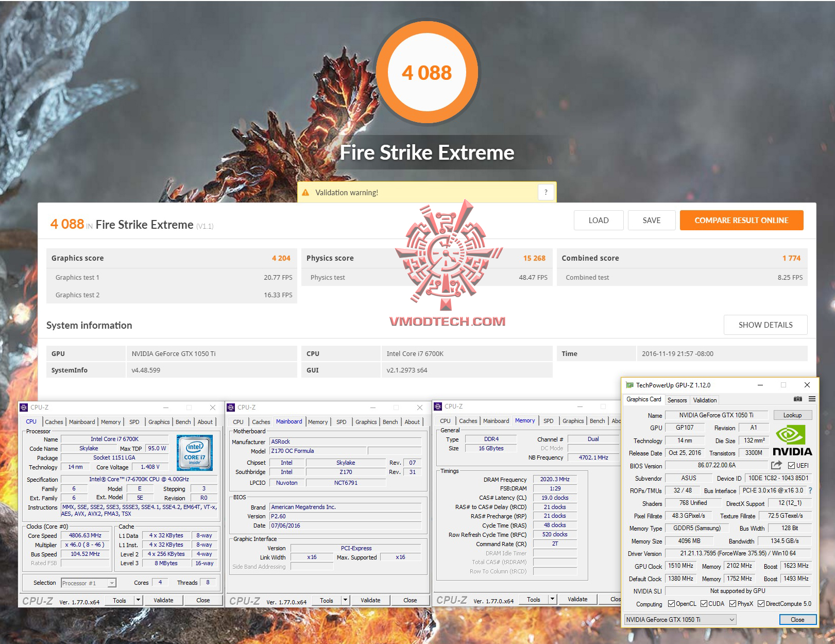Toggle the PhysX computing checkbox

click(732, 604)
